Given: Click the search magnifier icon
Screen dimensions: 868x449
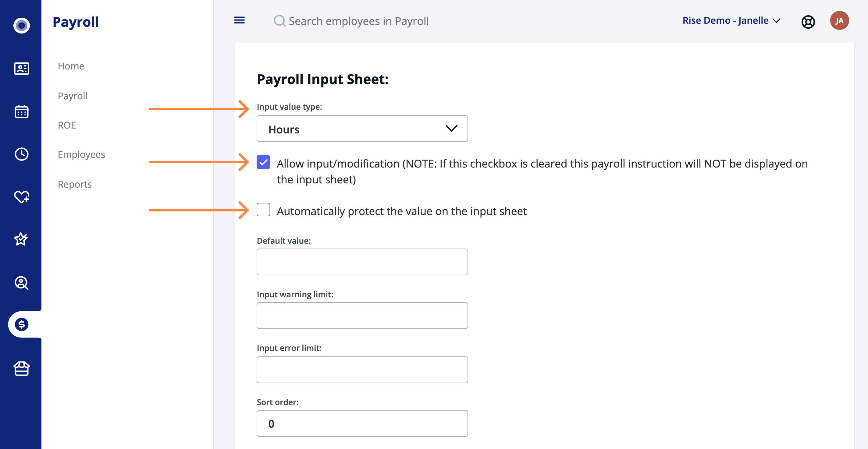Looking at the screenshot, I should click(x=280, y=21).
